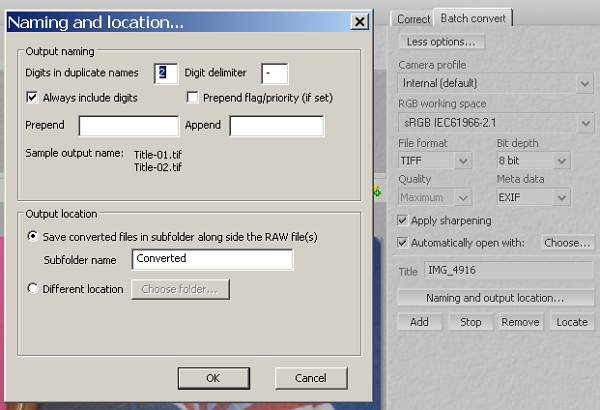Click the Choose folder... button
Viewport: 600px width, 410px height.
tap(180, 289)
